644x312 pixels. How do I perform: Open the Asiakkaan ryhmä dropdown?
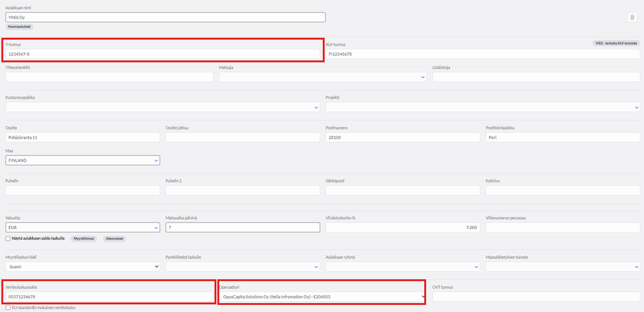(403, 266)
